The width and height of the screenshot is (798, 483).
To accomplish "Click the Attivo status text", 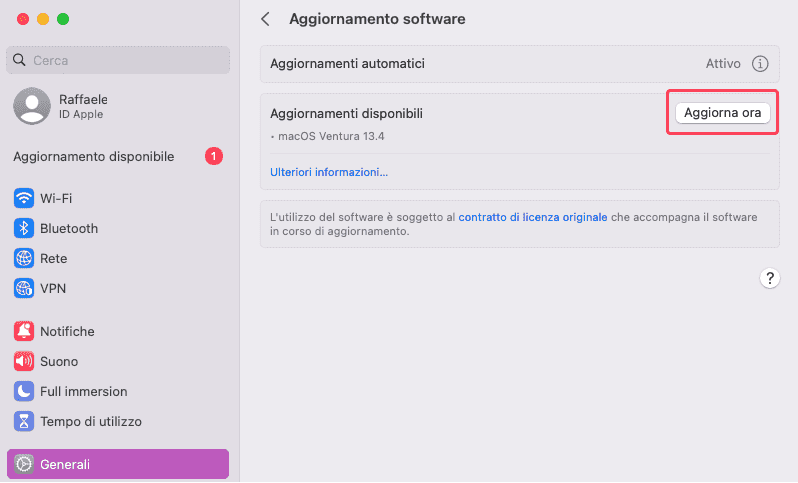I will click(723, 64).
